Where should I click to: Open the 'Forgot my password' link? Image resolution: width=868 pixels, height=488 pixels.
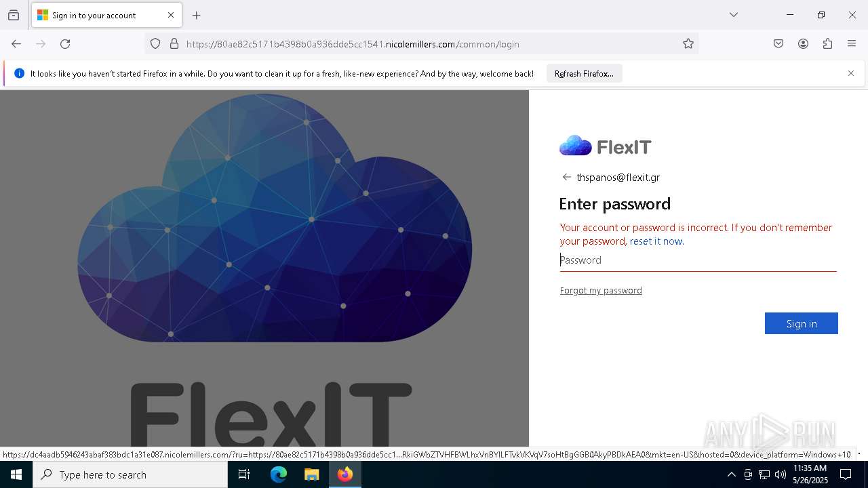pos(601,290)
